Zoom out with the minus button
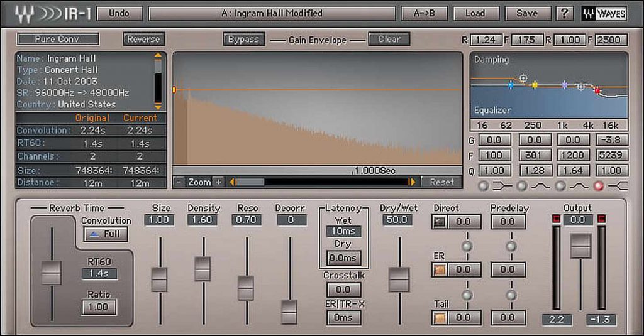Image resolution: width=644 pixels, height=336 pixels. (x=179, y=182)
